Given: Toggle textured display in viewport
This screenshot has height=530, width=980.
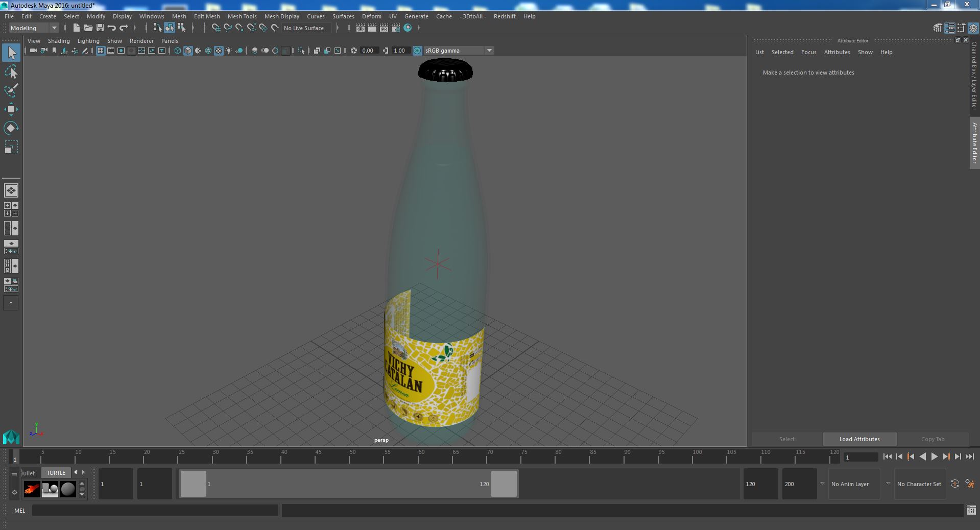Looking at the screenshot, I should click(219, 51).
